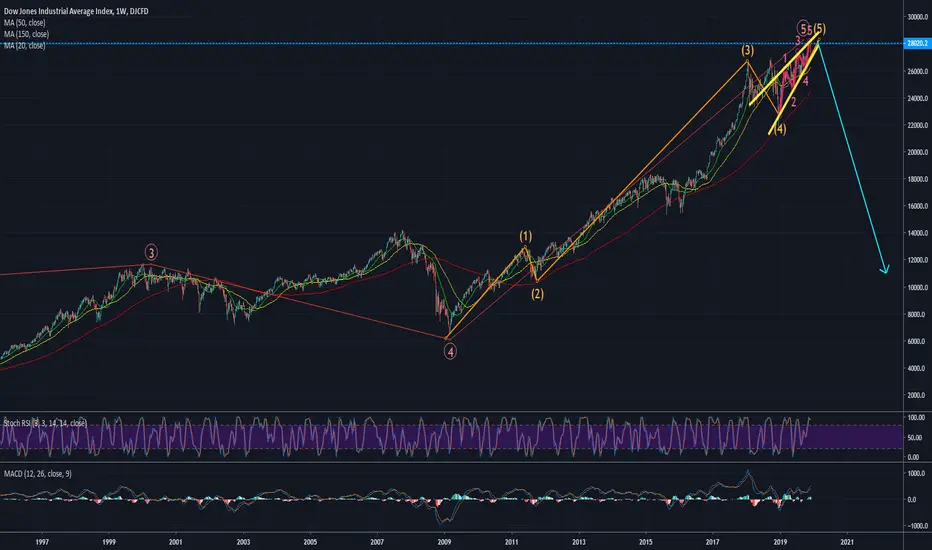Click the 2007 year on the time axis

(377, 542)
